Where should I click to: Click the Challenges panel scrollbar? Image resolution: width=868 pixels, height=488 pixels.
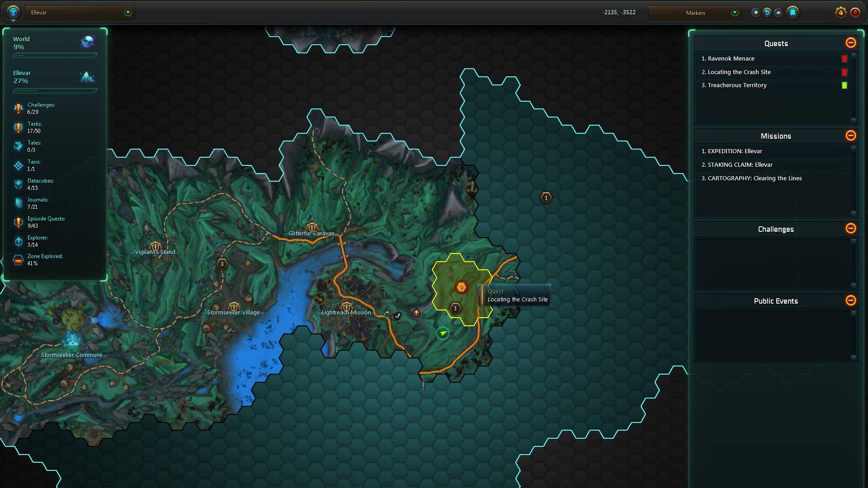point(854,263)
